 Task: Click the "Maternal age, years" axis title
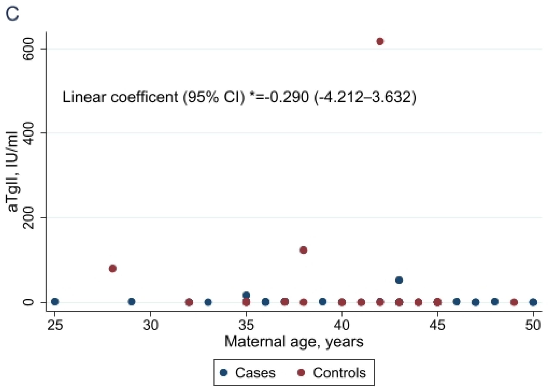pos(294,342)
